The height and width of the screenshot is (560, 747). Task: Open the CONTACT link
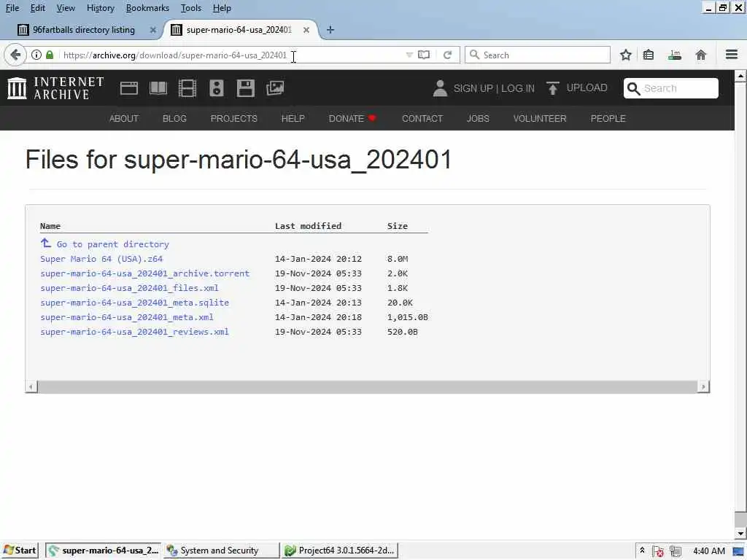(422, 119)
